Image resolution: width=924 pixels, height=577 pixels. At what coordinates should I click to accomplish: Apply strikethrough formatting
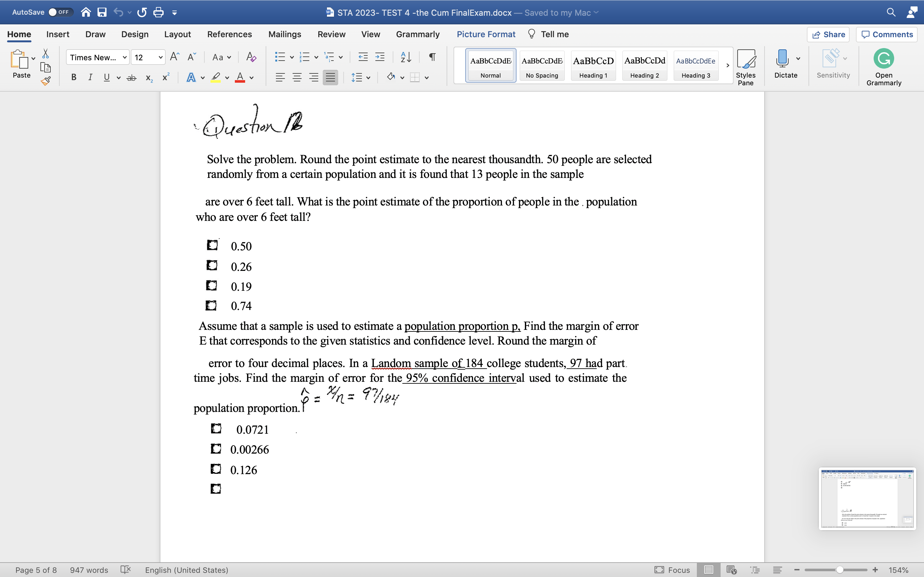pyautogui.click(x=131, y=78)
